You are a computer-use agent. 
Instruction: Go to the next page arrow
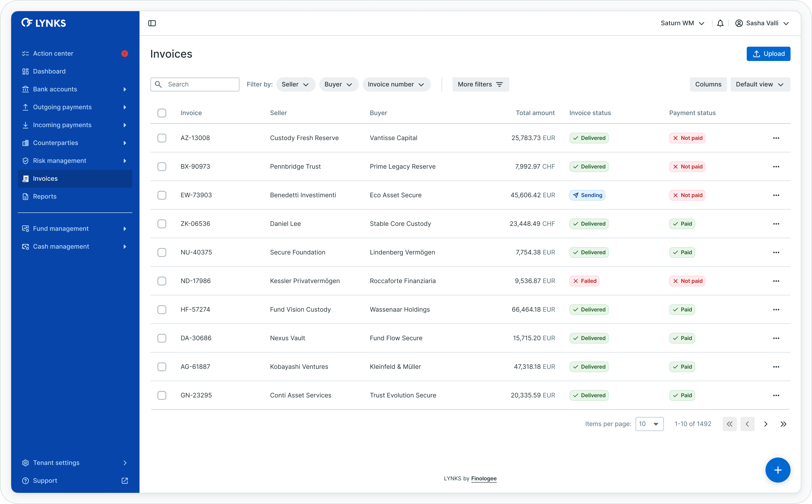pos(766,424)
